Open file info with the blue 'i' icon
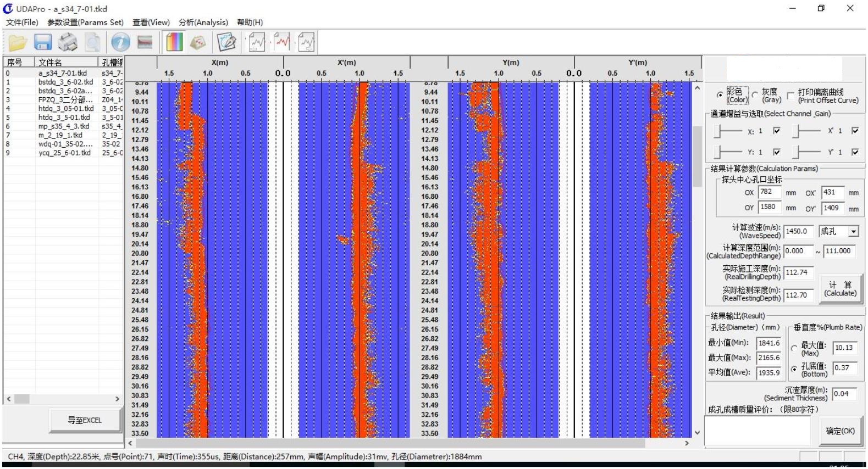The height and width of the screenshot is (469, 868). click(120, 42)
